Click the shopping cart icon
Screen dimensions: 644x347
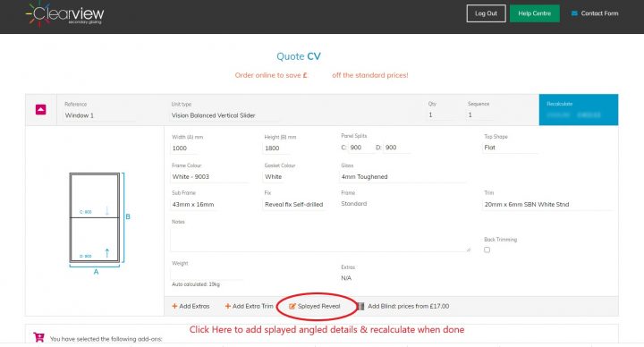(39, 337)
